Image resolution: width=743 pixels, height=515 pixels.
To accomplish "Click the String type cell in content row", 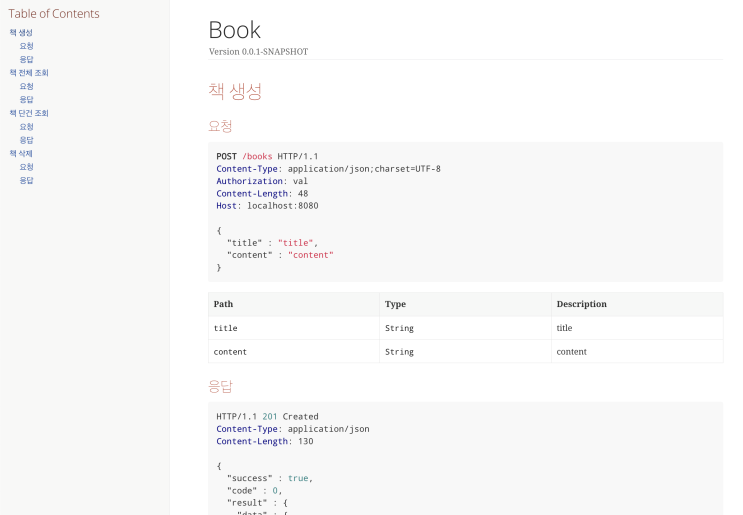I will (465, 352).
